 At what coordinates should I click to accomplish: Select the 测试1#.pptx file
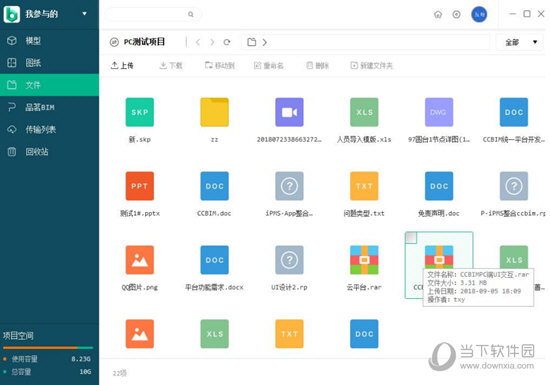[140, 186]
